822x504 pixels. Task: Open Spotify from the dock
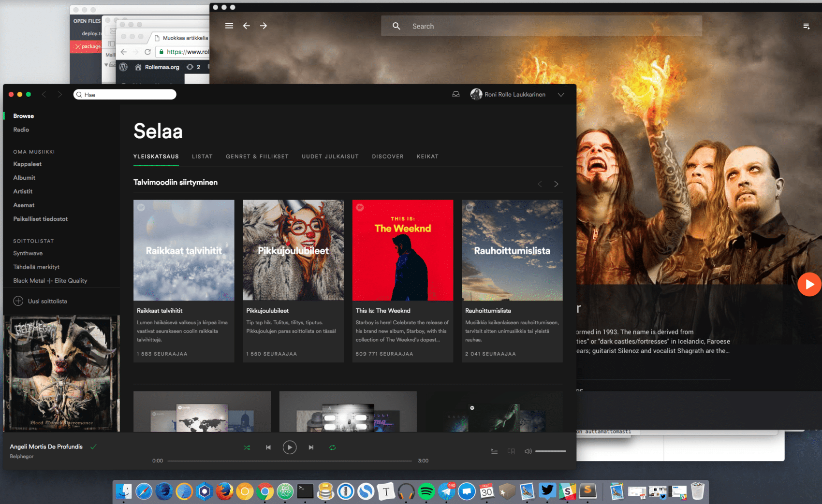click(x=426, y=491)
